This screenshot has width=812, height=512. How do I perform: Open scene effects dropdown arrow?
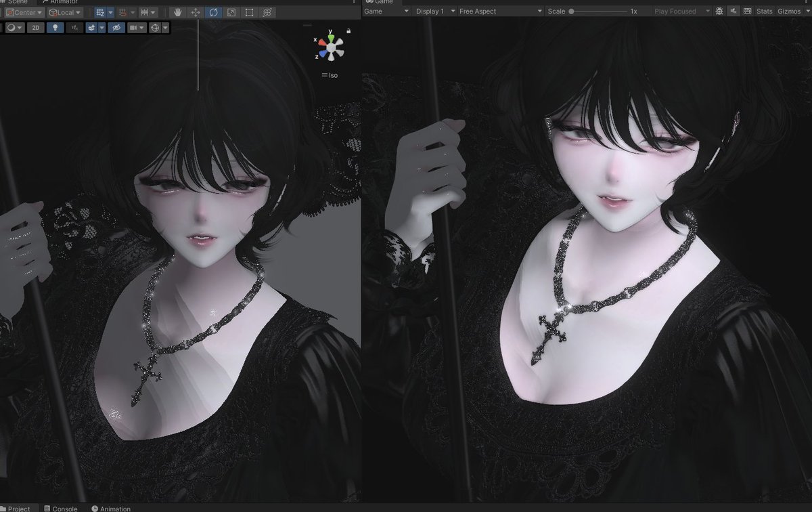tap(101, 28)
